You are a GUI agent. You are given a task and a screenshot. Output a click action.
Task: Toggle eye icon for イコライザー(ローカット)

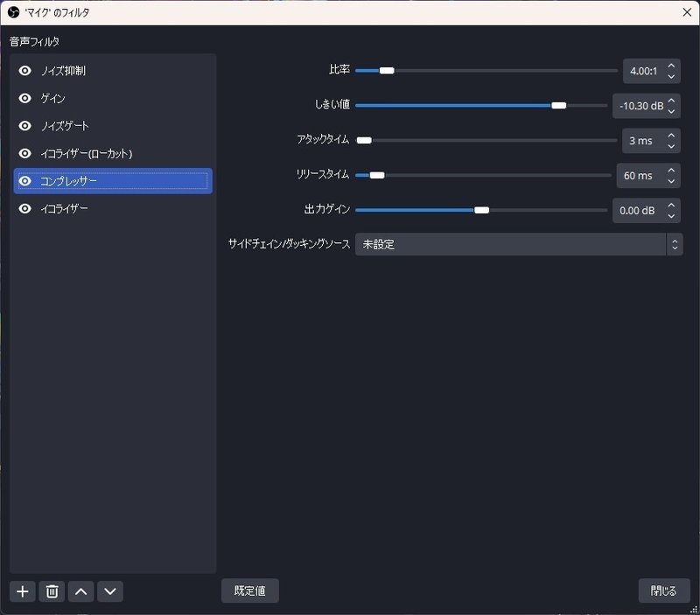pos(25,153)
